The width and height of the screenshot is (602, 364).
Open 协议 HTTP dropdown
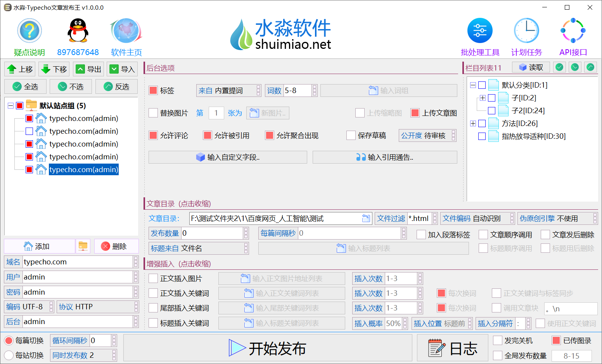[x=98, y=307]
